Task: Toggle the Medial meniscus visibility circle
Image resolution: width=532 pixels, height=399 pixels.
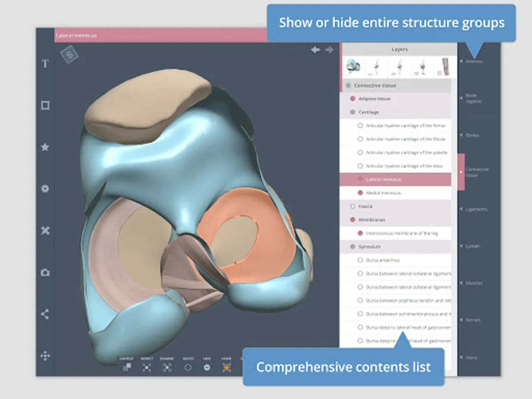Action: [360, 193]
